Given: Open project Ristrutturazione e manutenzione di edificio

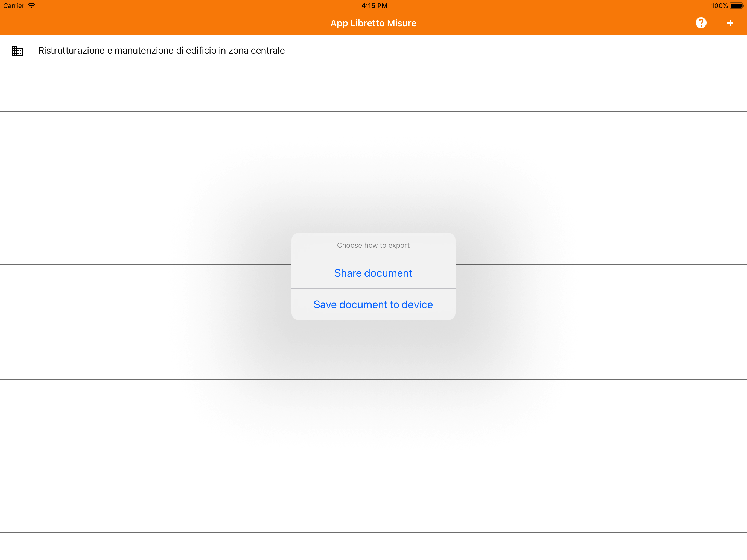Looking at the screenshot, I should pyautogui.click(x=373, y=54).
